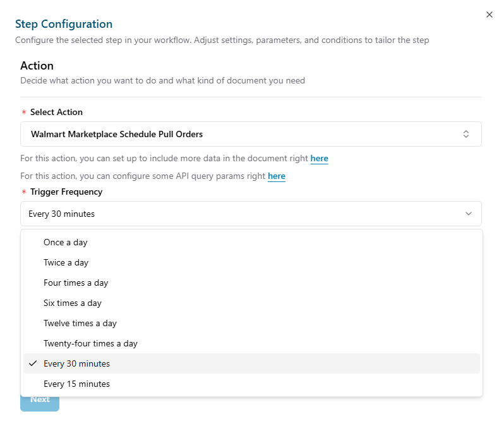Click the Step Configuration heading text
The height and width of the screenshot is (433, 504).
(64, 24)
